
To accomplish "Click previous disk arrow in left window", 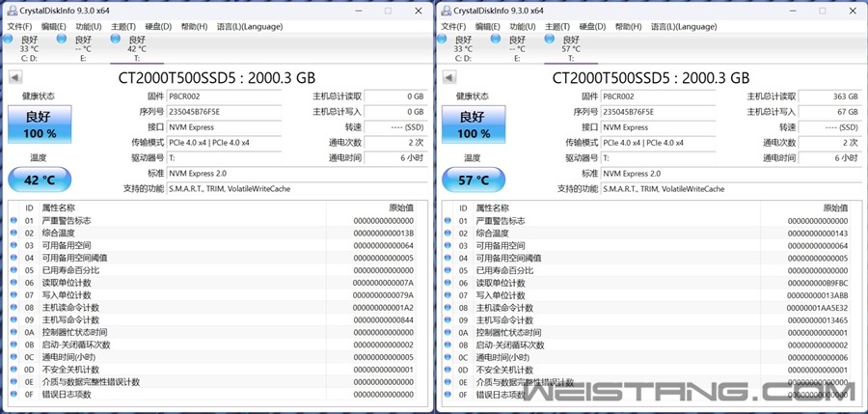I will [x=15, y=77].
